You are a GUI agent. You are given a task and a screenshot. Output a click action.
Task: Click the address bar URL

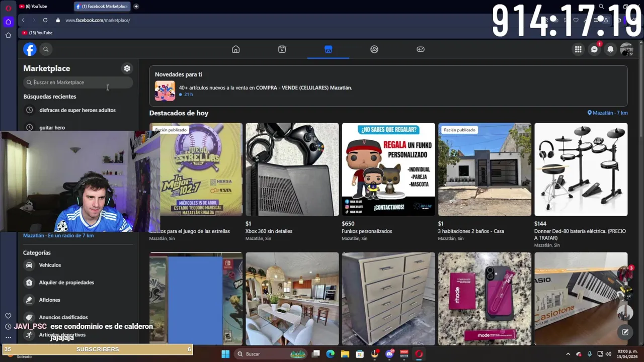click(x=98, y=20)
